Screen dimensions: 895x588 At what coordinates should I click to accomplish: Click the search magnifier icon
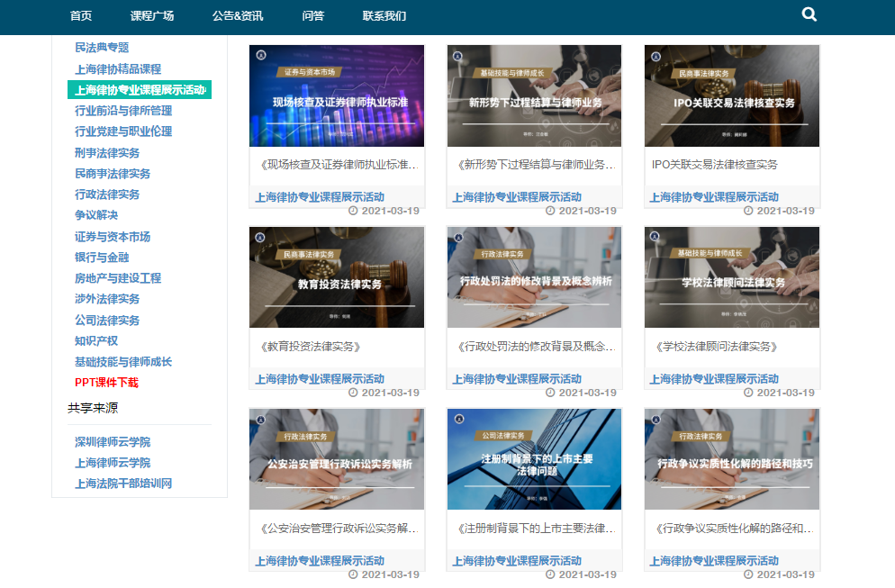click(x=809, y=14)
